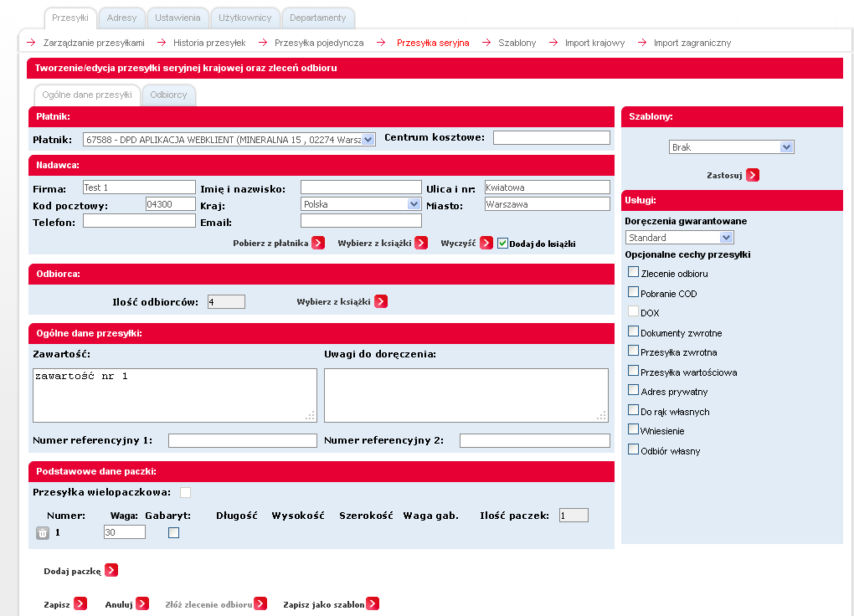Delete package 1 with the trash icon
Viewport: 854px width, 616px height.
(x=43, y=532)
